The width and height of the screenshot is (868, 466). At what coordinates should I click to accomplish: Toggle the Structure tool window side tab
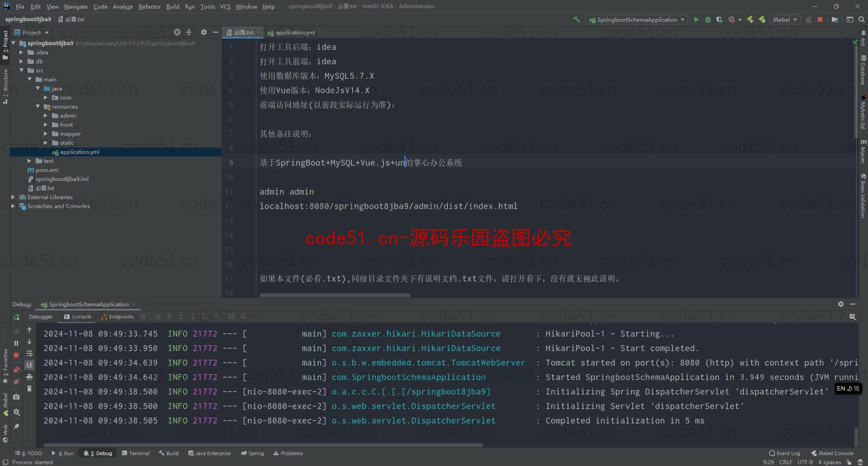[x=5, y=86]
